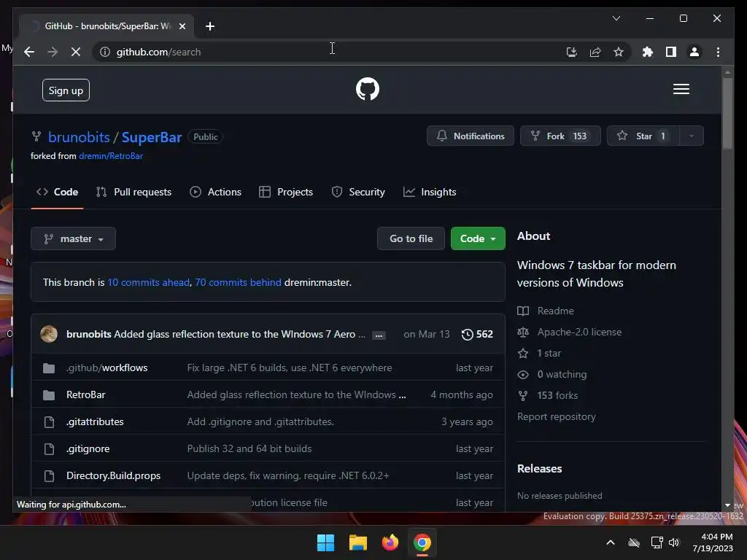
Task: View the Apache-2.0 license link
Action: tap(570, 332)
